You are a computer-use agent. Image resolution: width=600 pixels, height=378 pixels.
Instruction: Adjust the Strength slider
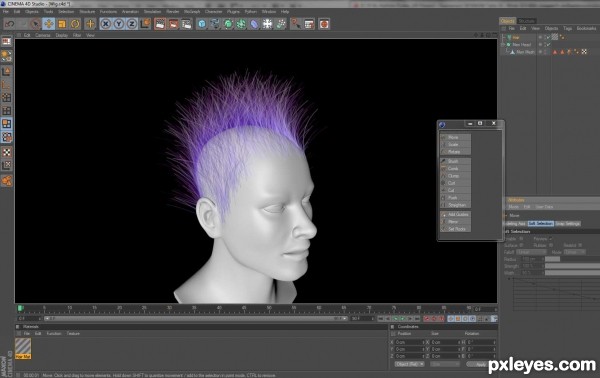[x=572, y=266]
